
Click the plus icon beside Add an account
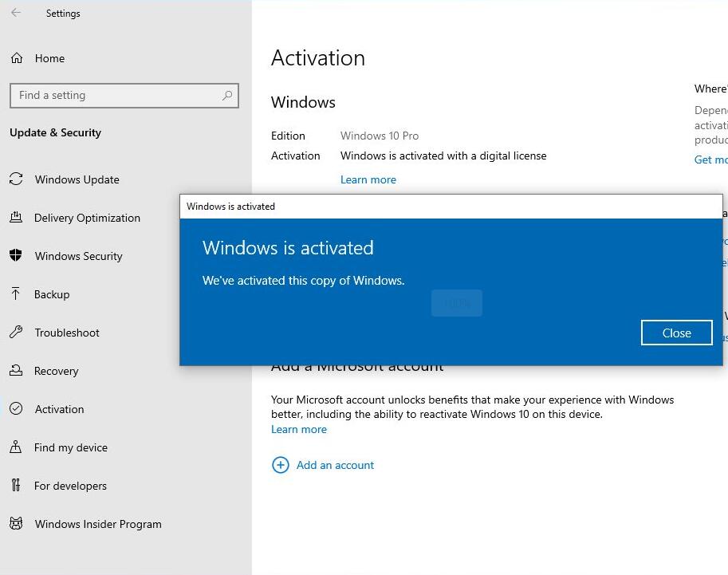(281, 465)
